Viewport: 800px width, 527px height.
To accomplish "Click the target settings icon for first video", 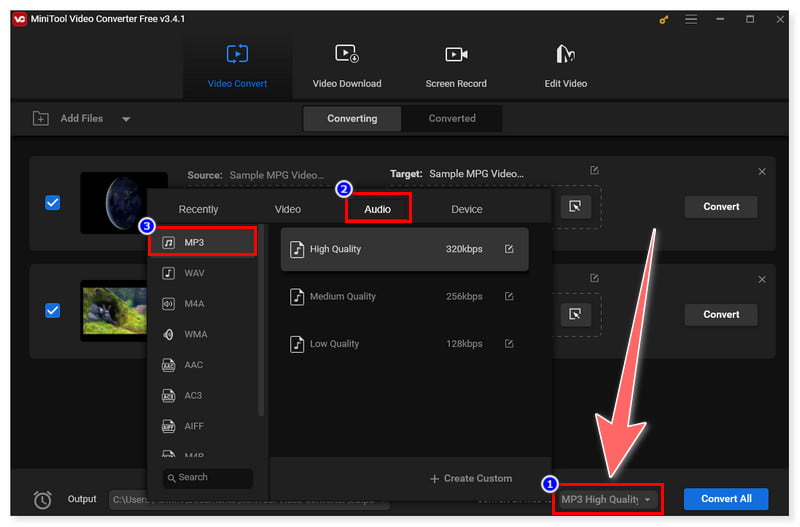I will click(575, 206).
